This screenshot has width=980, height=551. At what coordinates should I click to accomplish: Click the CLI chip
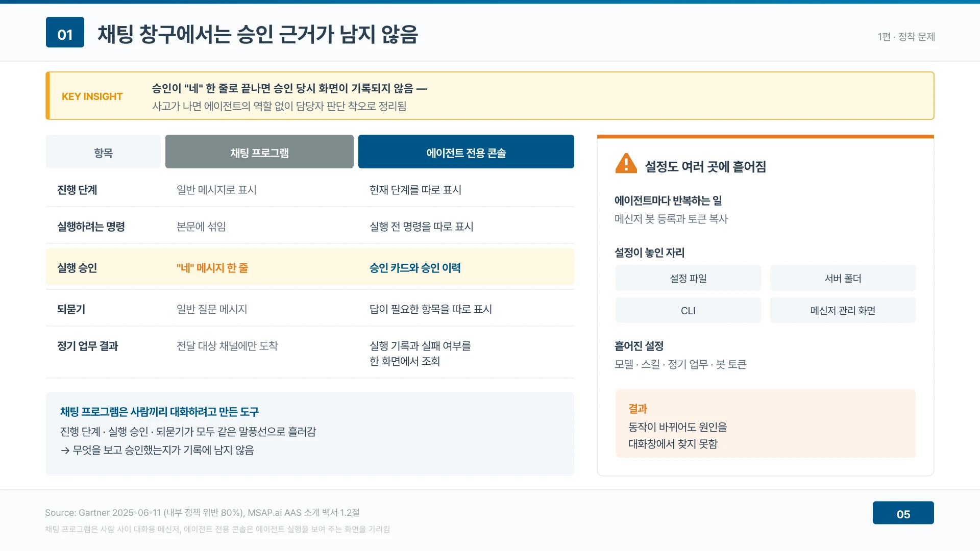(x=688, y=310)
